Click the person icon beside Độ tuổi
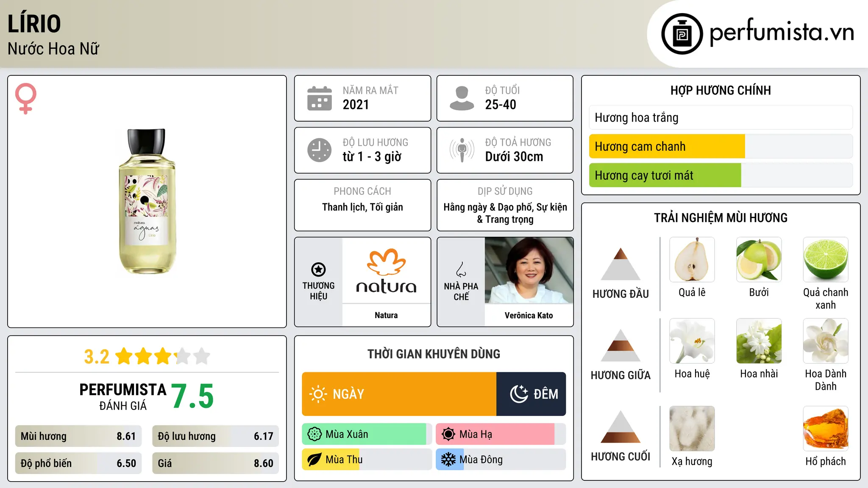 pos(462,98)
